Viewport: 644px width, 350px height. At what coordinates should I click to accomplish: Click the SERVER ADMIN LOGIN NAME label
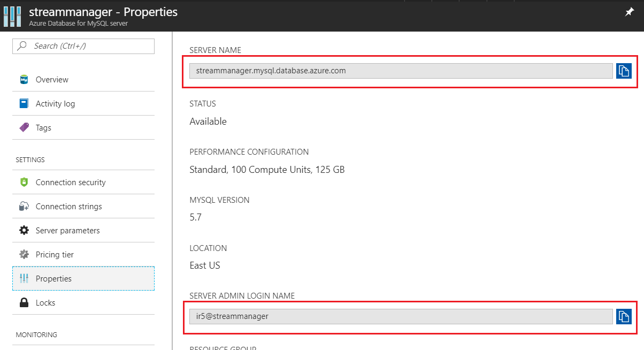point(242,296)
